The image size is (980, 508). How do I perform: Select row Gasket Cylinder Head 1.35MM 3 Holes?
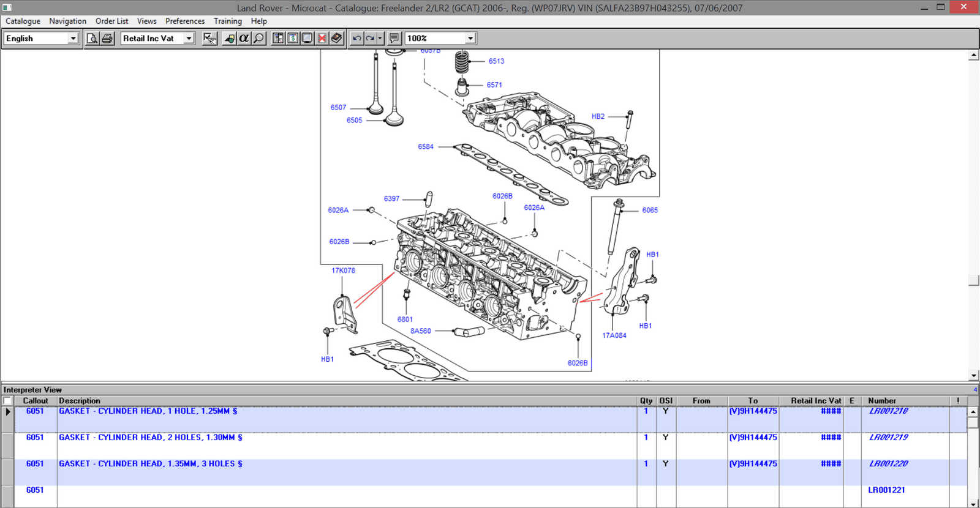tap(490, 473)
